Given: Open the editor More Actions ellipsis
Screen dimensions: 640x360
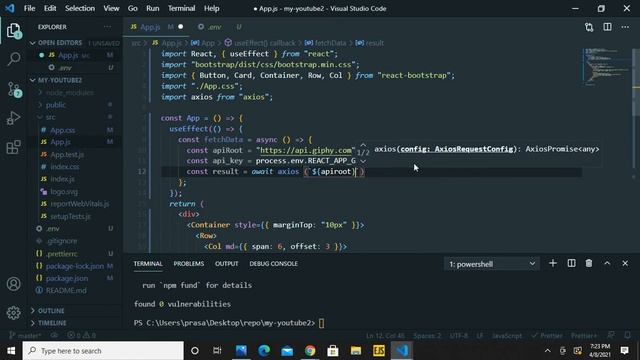Looking at the screenshot, I should [x=625, y=27].
